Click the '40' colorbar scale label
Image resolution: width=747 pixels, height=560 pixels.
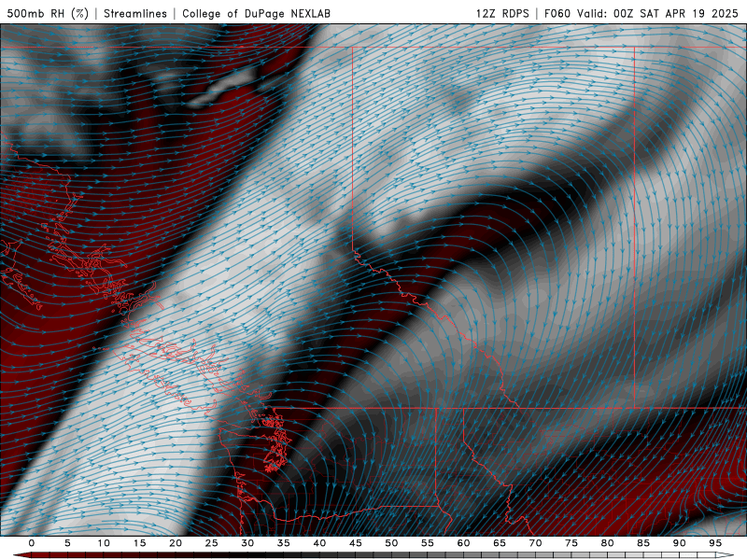click(x=319, y=543)
